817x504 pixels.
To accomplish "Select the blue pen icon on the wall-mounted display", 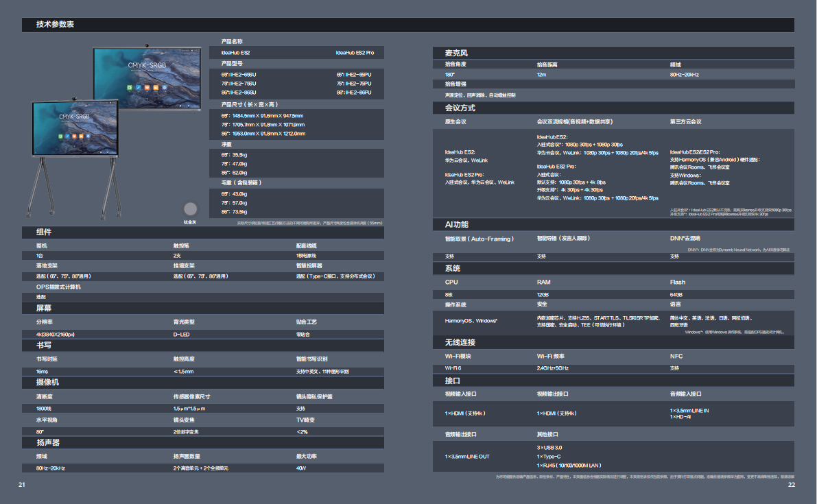I will coord(138,88).
